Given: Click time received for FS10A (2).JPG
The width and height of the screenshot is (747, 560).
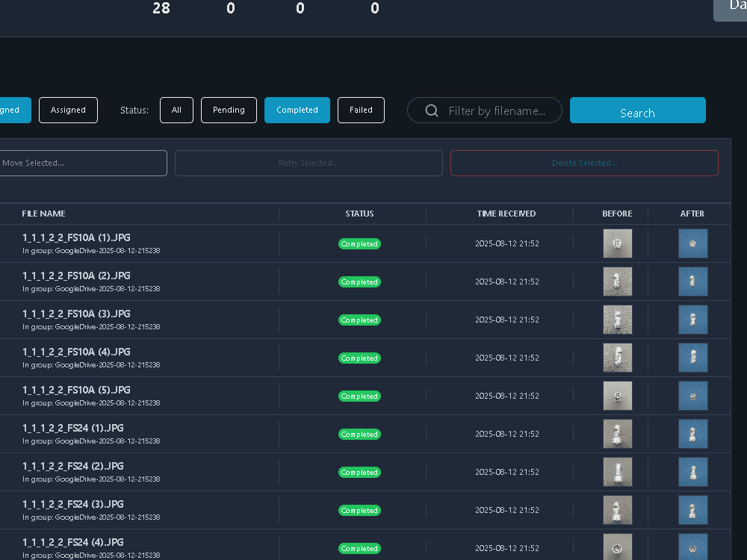Looking at the screenshot, I should tap(507, 282).
